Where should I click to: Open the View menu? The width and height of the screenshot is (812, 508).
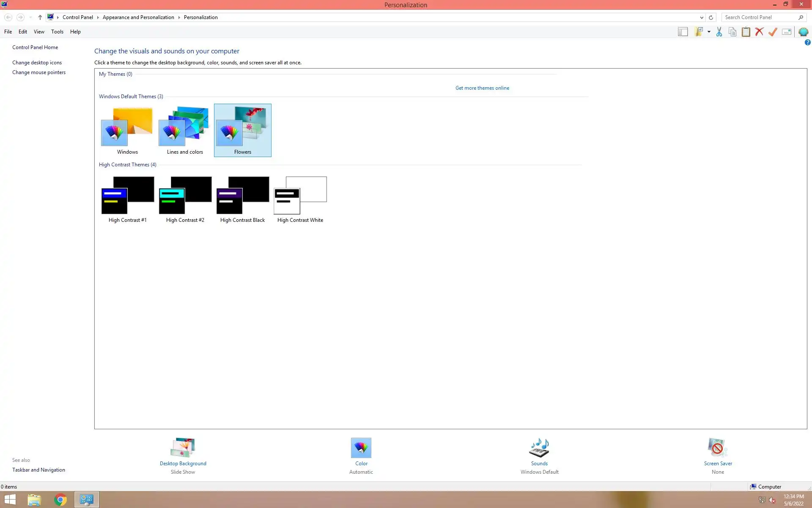[x=39, y=32]
